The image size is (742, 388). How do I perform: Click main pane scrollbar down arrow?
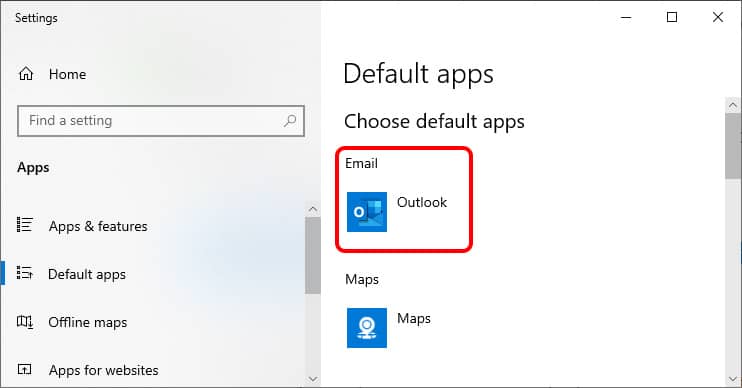(x=733, y=379)
